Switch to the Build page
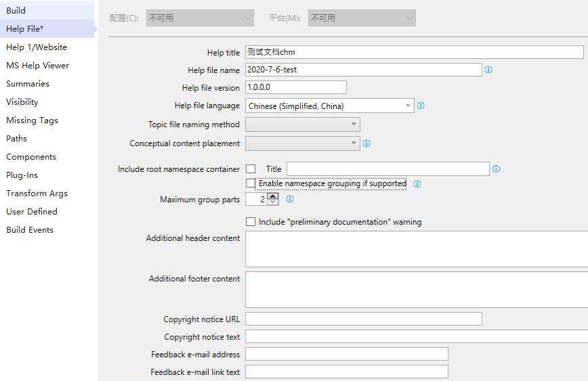 click(16, 11)
